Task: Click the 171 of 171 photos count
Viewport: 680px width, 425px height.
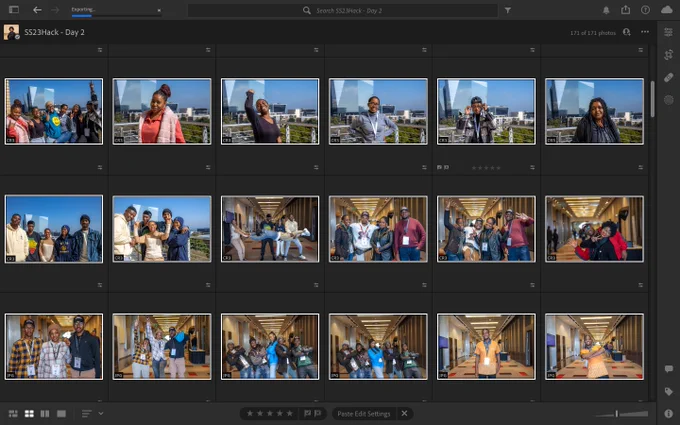Action: coord(593,33)
